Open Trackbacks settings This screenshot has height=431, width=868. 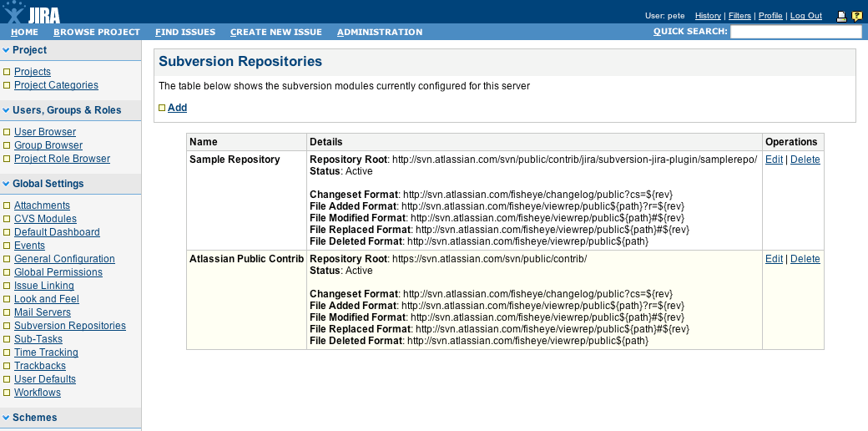40,366
